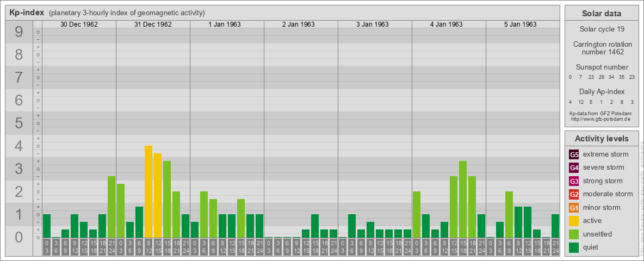Click the 'Activity levels' panel heading
Image resolution: width=644 pixels, height=261 pixels.
pyautogui.click(x=602, y=139)
